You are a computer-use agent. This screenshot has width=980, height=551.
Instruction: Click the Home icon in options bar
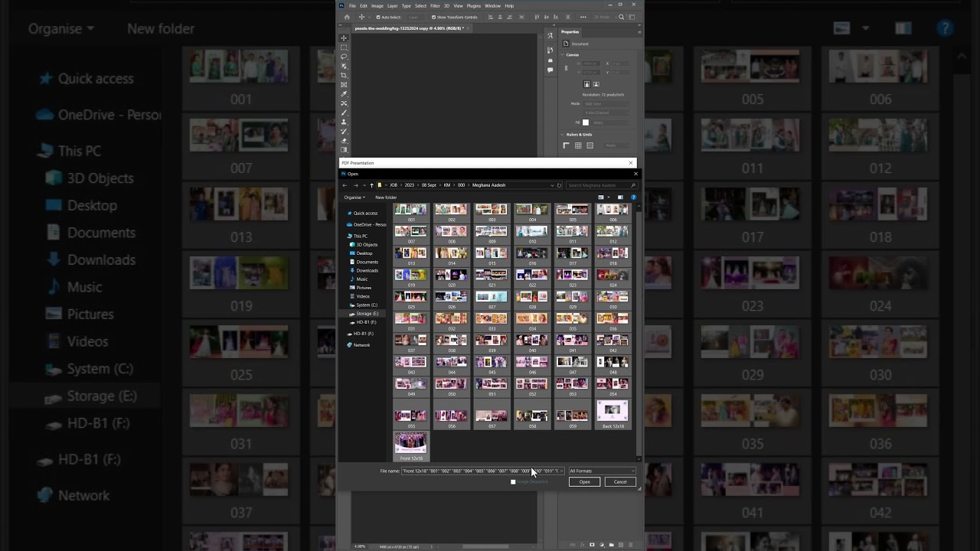click(347, 17)
